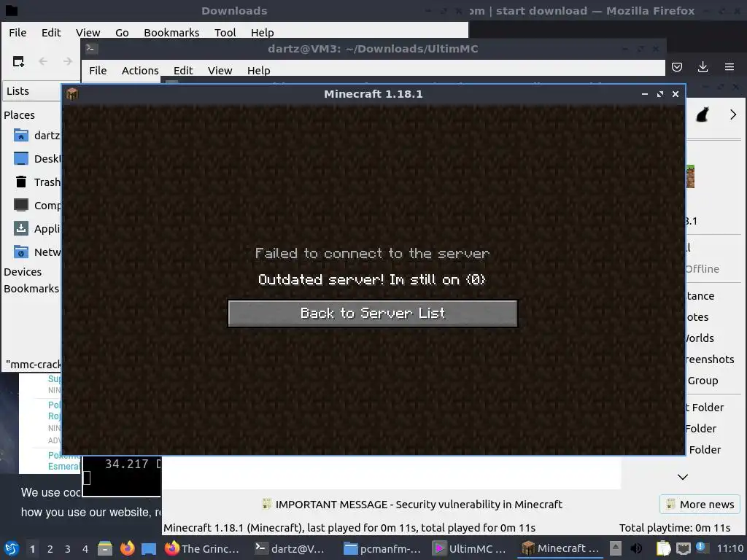Switch to The Grinc… Firefox taskbar window
Viewport: 747px width, 560px height.
[203, 548]
